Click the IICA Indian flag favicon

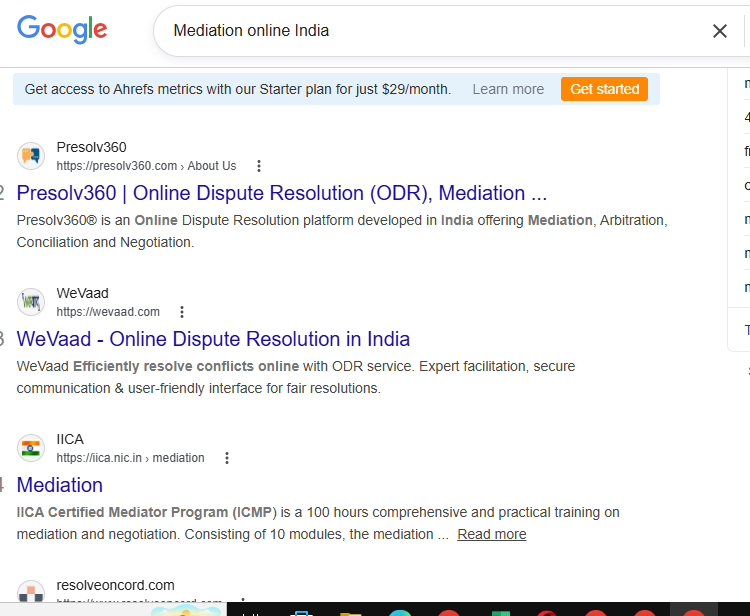(x=31, y=448)
